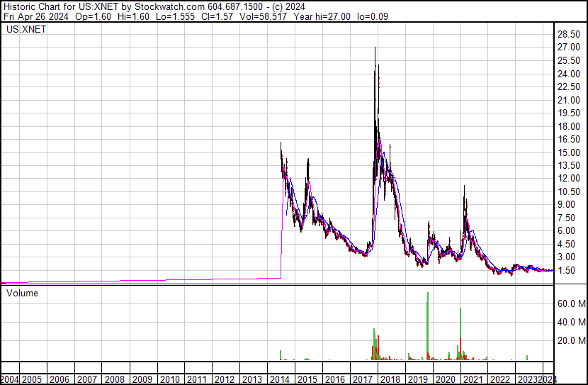Select the 2014 year label on time axis
The width and height of the screenshot is (588, 385).
click(280, 379)
